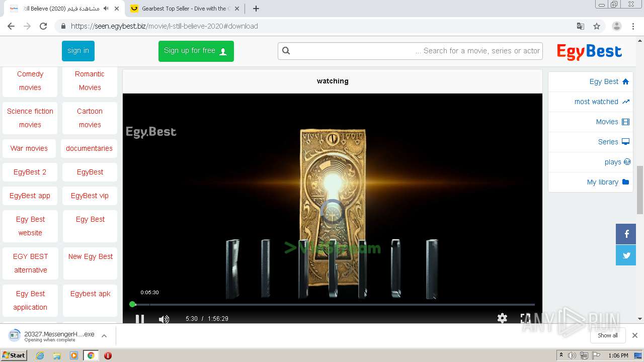This screenshot has width=644, height=362.
Task: Open Chrome profile avatar
Action: [617, 26]
